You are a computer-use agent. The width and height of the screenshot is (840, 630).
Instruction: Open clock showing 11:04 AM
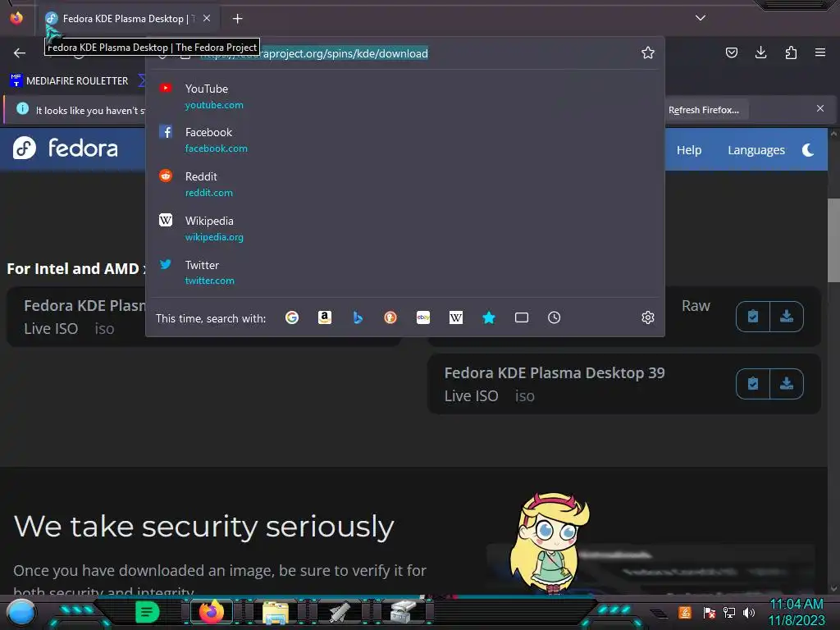click(797, 612)
